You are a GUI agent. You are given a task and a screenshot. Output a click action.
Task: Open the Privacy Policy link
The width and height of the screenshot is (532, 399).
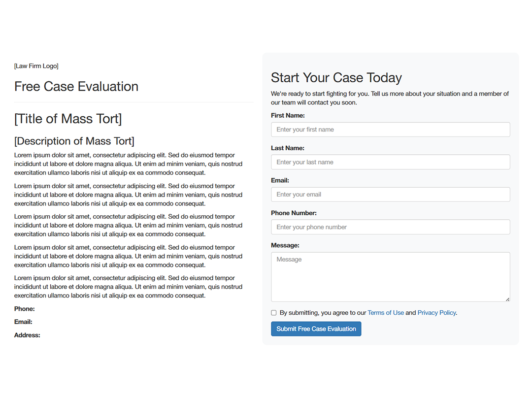tap(436, 313)
